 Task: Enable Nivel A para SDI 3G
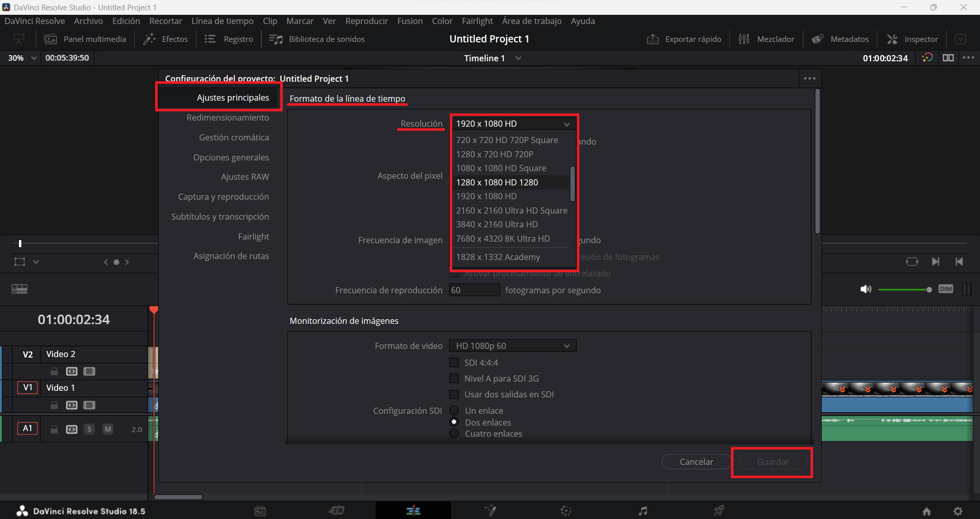click(454, 379)
